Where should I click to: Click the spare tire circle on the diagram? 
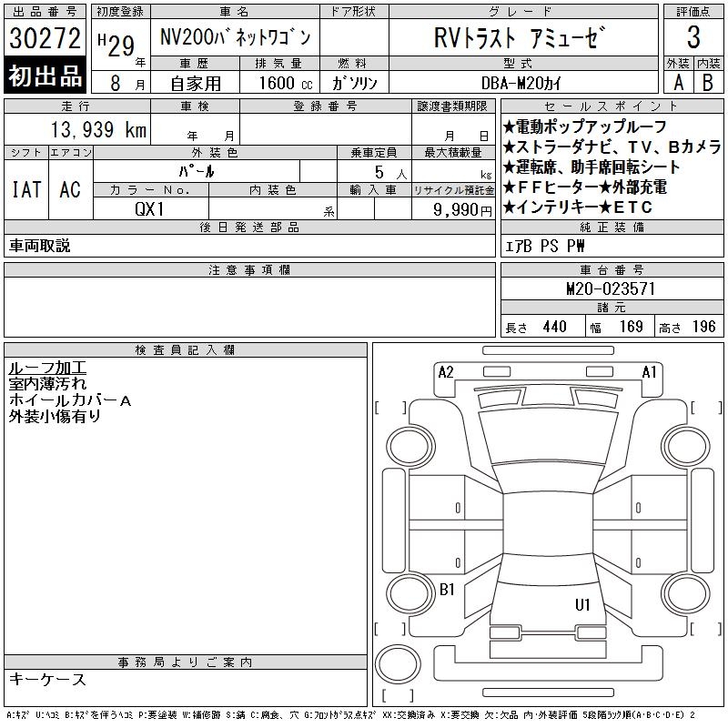[x=398, y=664]
